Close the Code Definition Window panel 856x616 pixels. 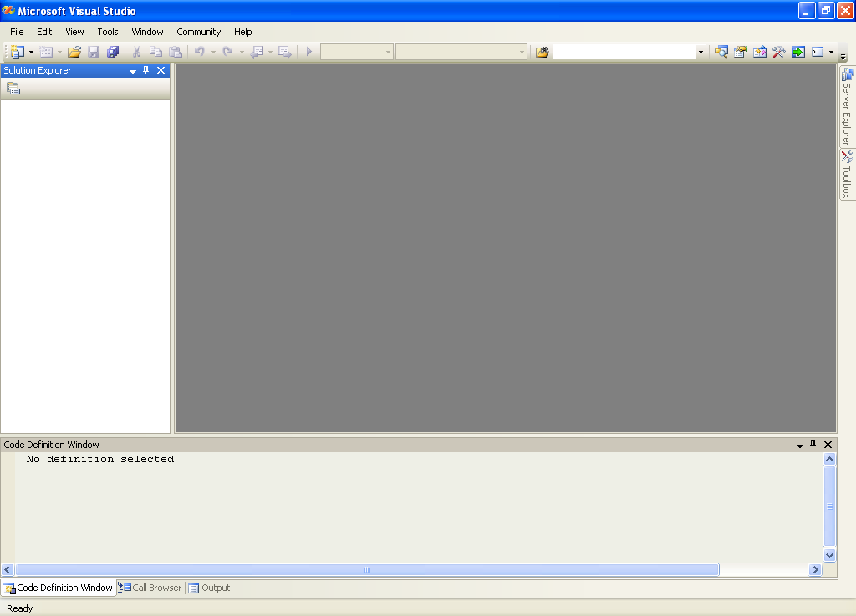[x=828, y=445]
